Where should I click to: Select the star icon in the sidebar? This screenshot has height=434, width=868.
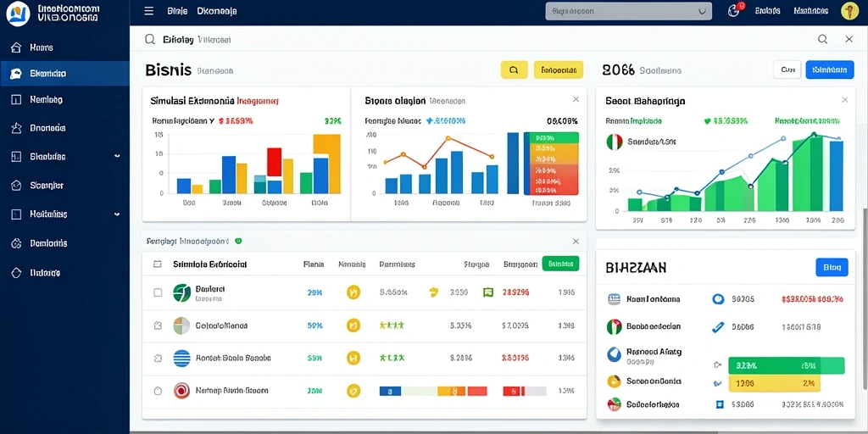(x=16, y=128)
